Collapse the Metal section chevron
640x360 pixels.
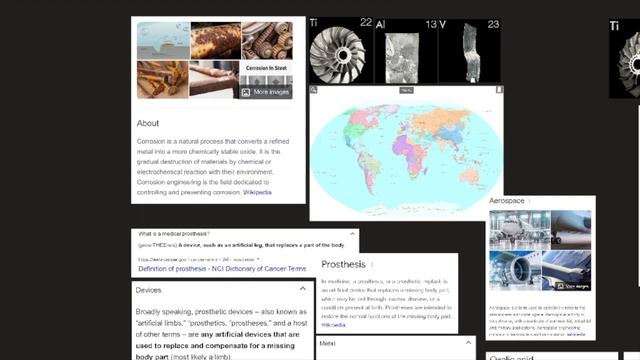468,342
